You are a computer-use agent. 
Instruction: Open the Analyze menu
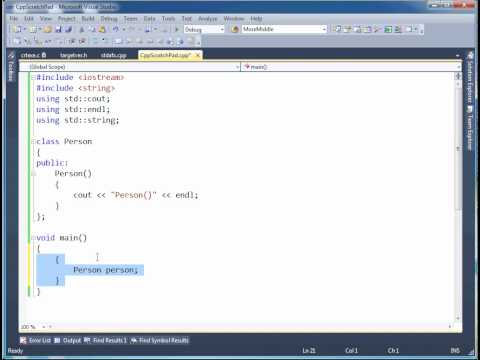click(208, 19)
